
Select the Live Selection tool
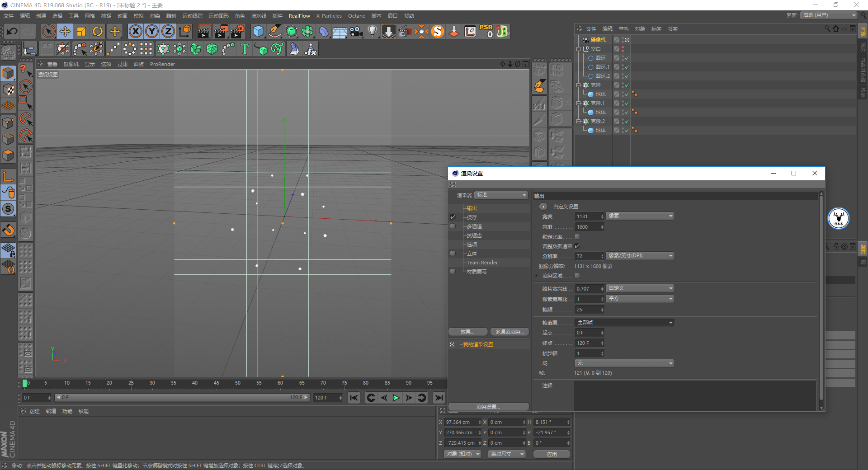(x=48, y=31)
